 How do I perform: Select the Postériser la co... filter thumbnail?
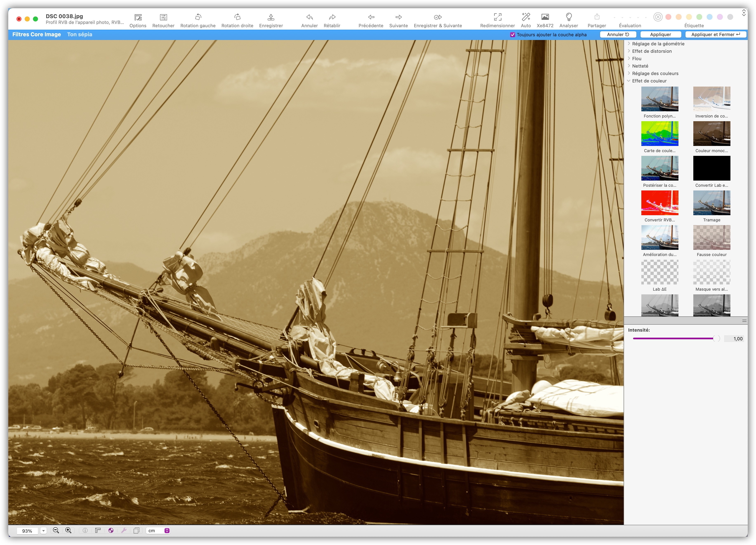[660, 168]
